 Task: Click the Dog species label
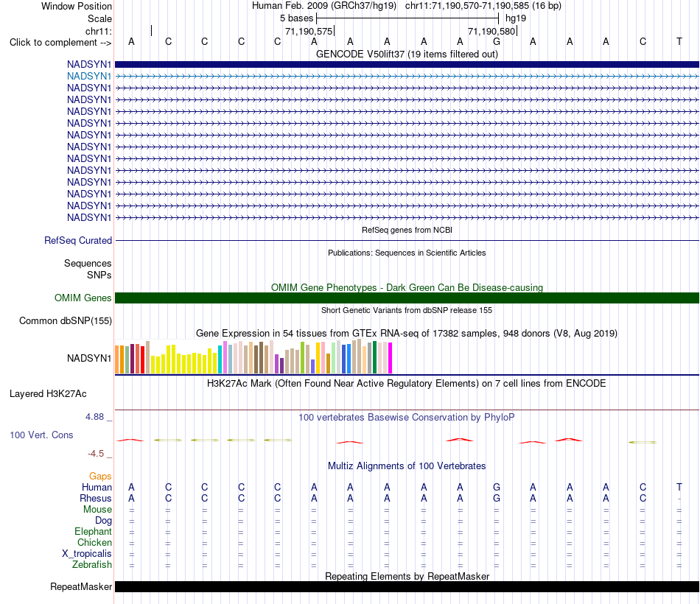tap(103, 521)
